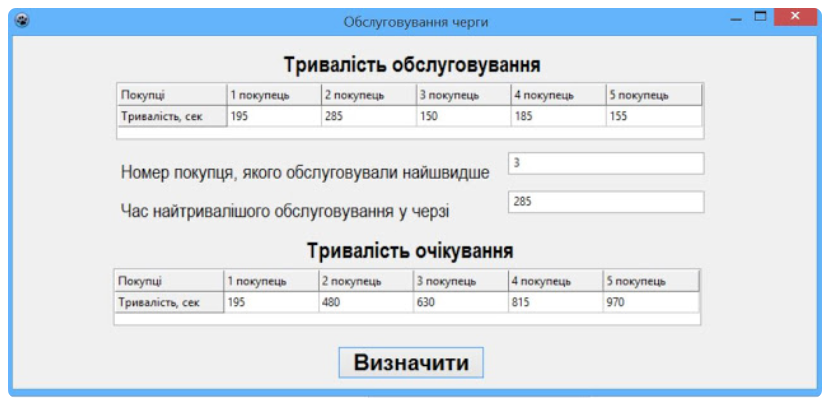Screen dimensions: 828x404
Task: Click 'Покупці' header in waiting table
Action: (x=169, y=281)
